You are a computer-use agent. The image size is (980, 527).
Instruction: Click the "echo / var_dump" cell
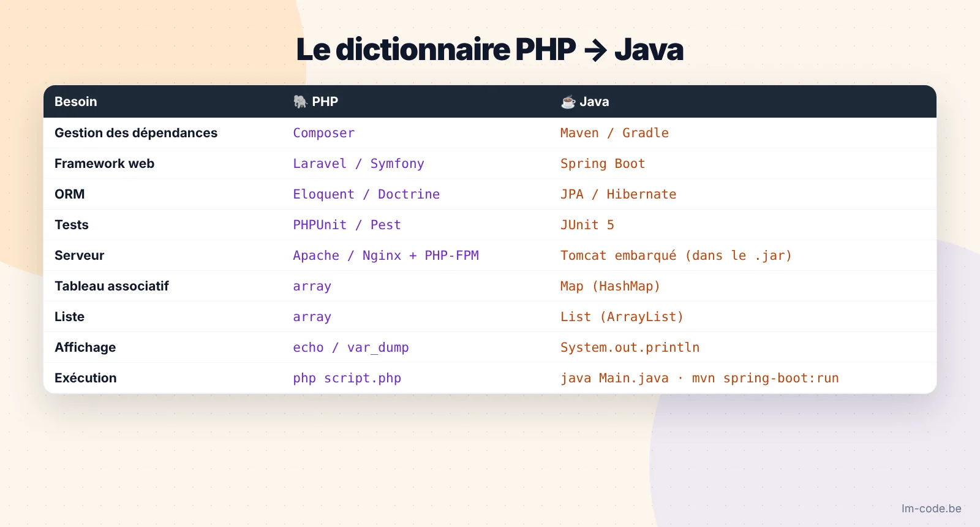351,347
